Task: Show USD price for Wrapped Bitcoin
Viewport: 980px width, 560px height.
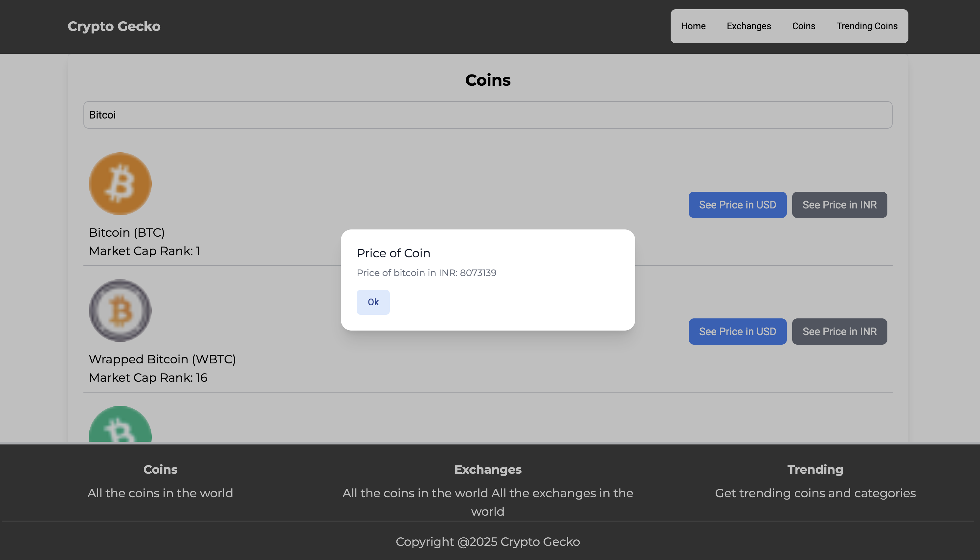Action: (x=737, y=332)
